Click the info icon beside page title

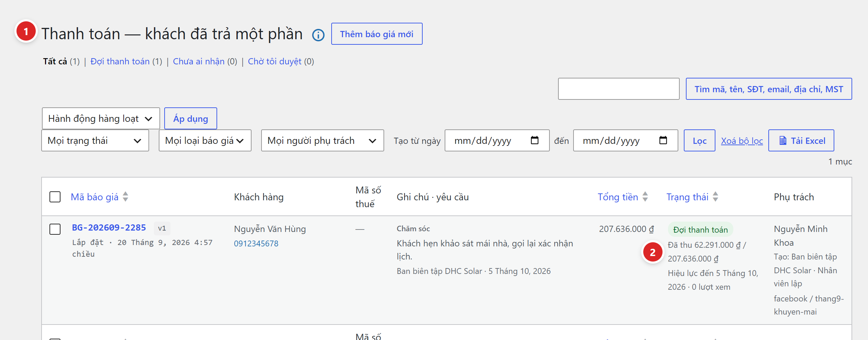tap(318, 35)
